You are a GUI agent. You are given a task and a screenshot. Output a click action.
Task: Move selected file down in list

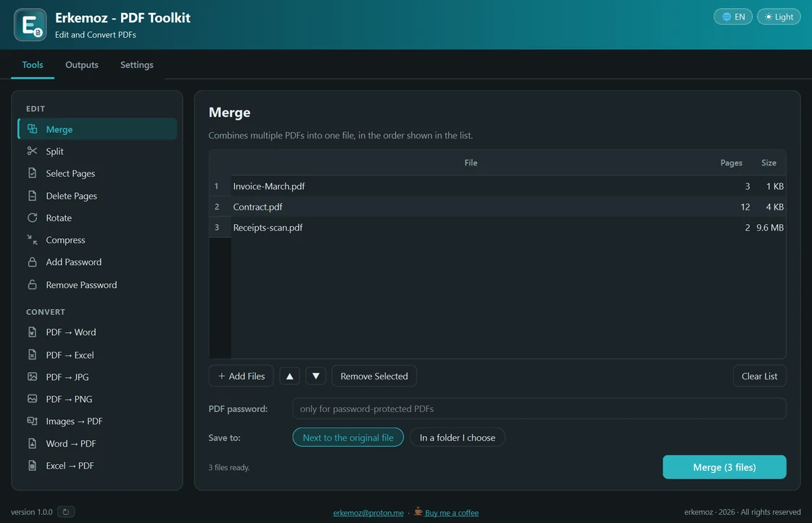coord(315,376)
